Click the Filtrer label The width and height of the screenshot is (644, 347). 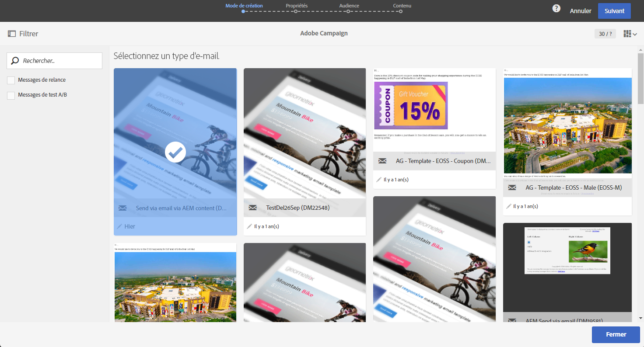pos(29,34)
